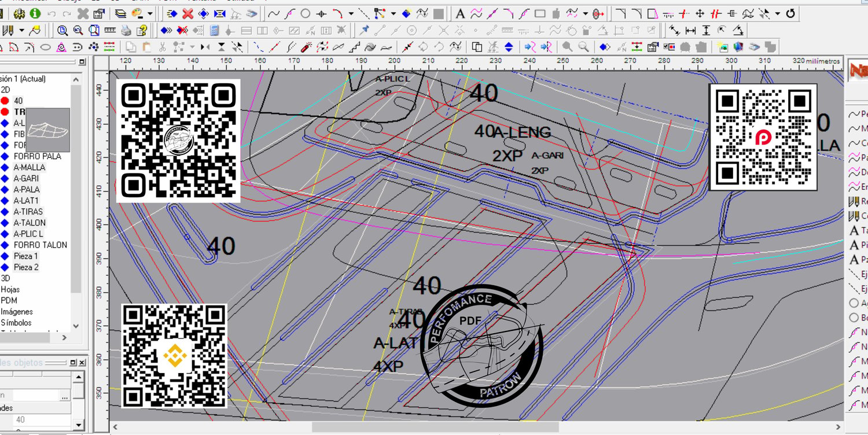Image resolution: width=868 pixels, height=435 pixels.
Task: Open the Símbolos tree node
Action: coord(16,323)
